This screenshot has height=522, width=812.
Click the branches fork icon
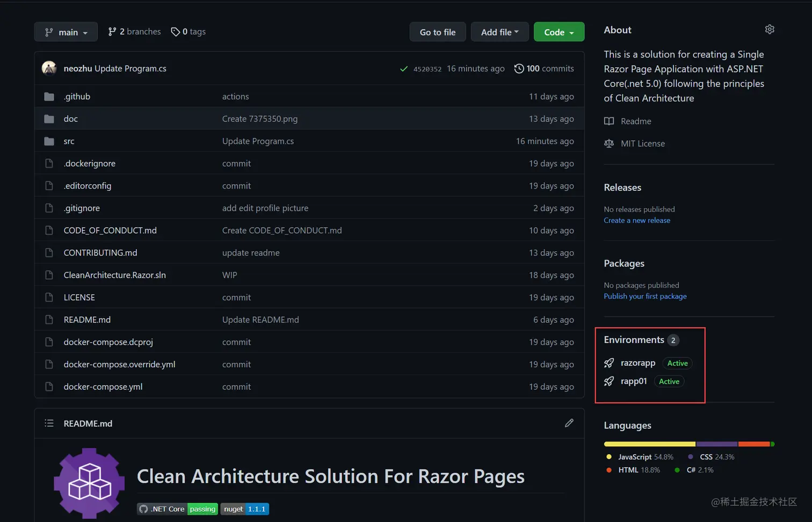click(x=112, y=32)
